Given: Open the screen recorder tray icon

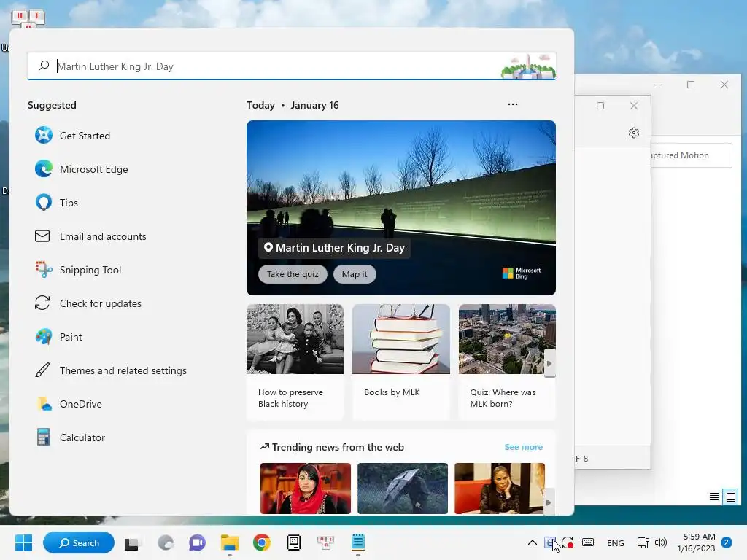Looking at the screenshot, I should click(x=567, y=542).
